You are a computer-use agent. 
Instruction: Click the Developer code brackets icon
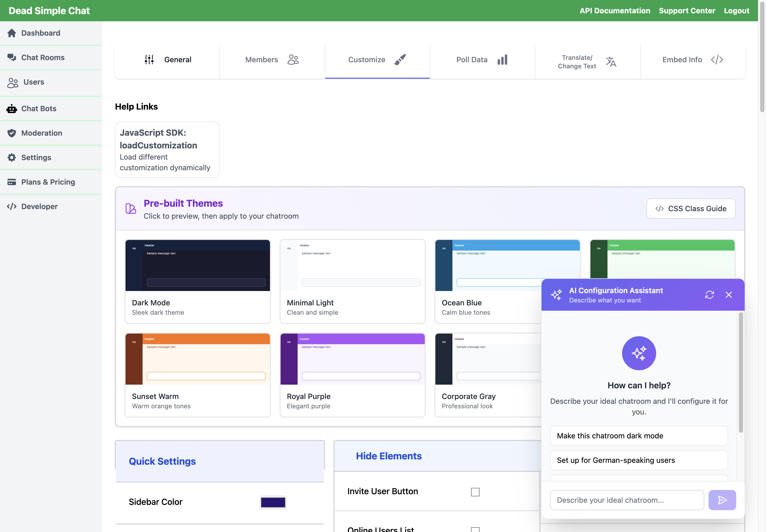12,206
